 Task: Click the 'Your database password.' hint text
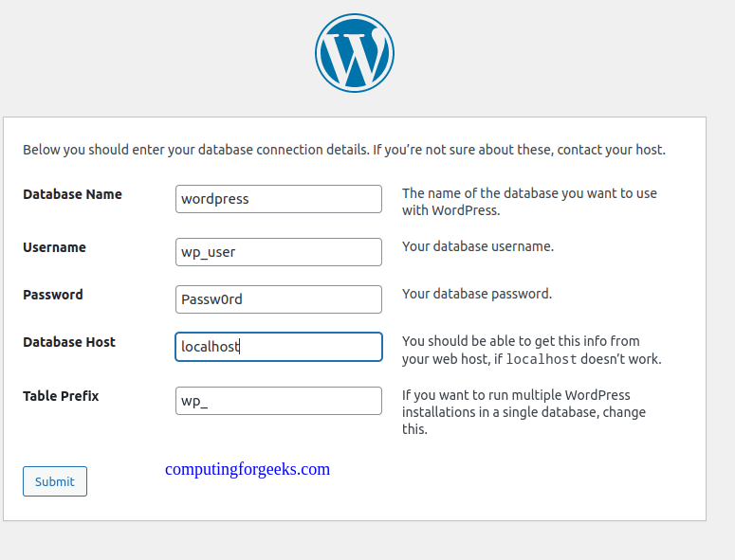tap(477, 294)
